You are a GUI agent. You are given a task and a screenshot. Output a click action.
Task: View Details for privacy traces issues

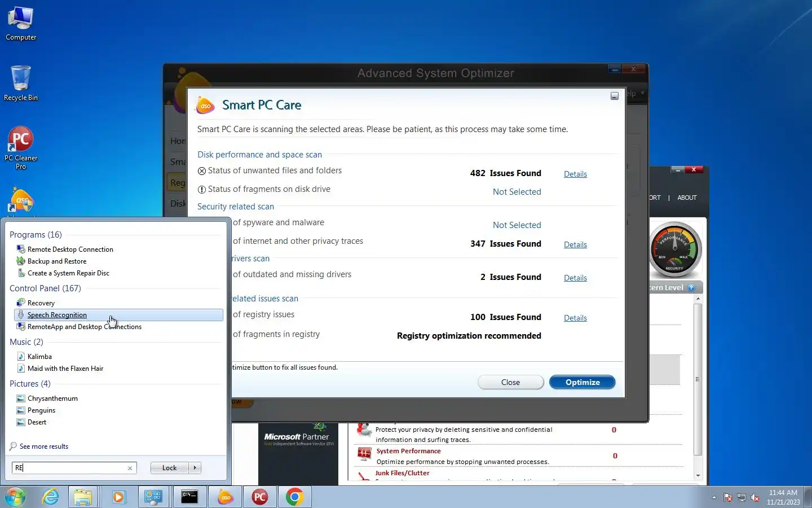[x=575, y=245]
